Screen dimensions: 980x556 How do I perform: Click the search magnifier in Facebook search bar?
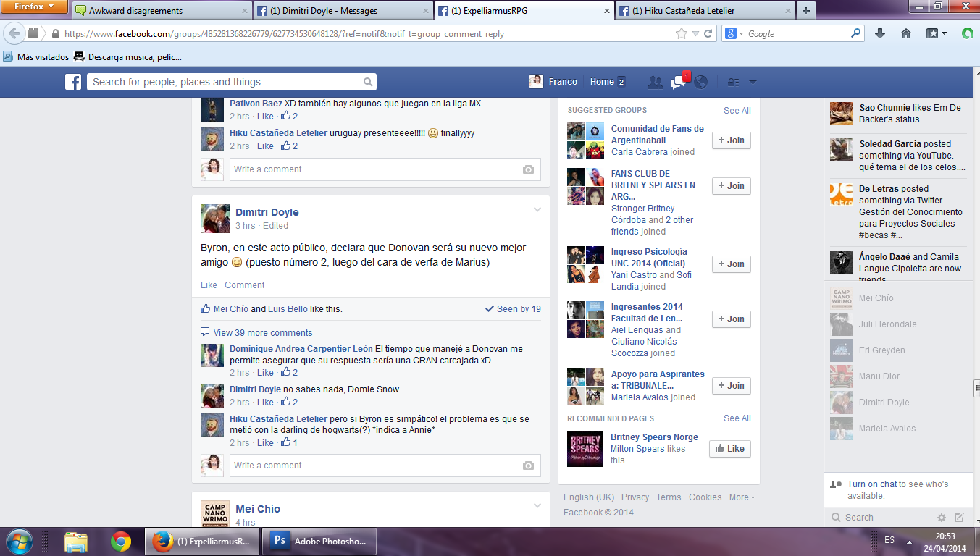pos(368,82)
